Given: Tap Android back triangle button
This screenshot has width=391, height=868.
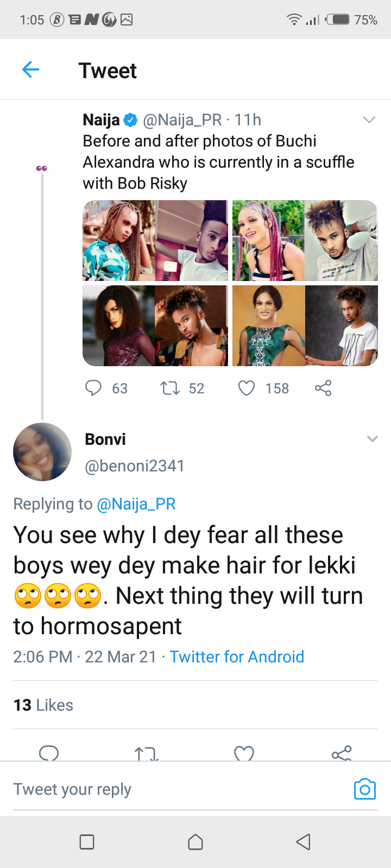Looking at the screenshot, I should pyautogui.click(x=304, y=842).
